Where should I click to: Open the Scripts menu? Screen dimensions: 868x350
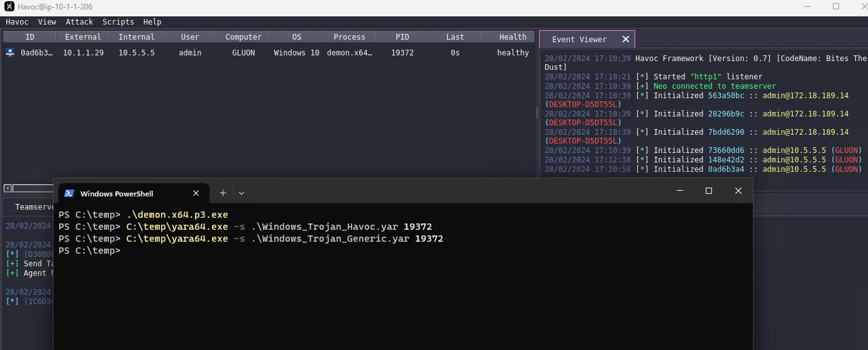pyautogui.click(x=118, y=22)
